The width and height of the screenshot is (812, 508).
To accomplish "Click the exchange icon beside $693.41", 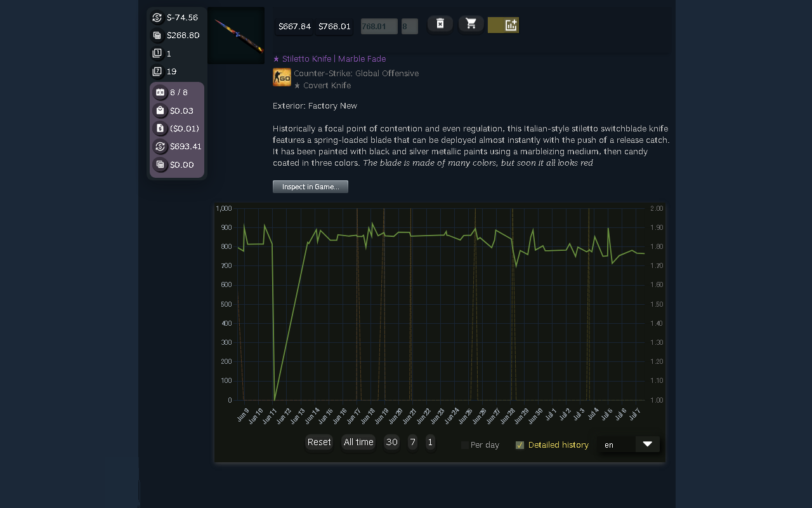I will [x=160, y=147].
